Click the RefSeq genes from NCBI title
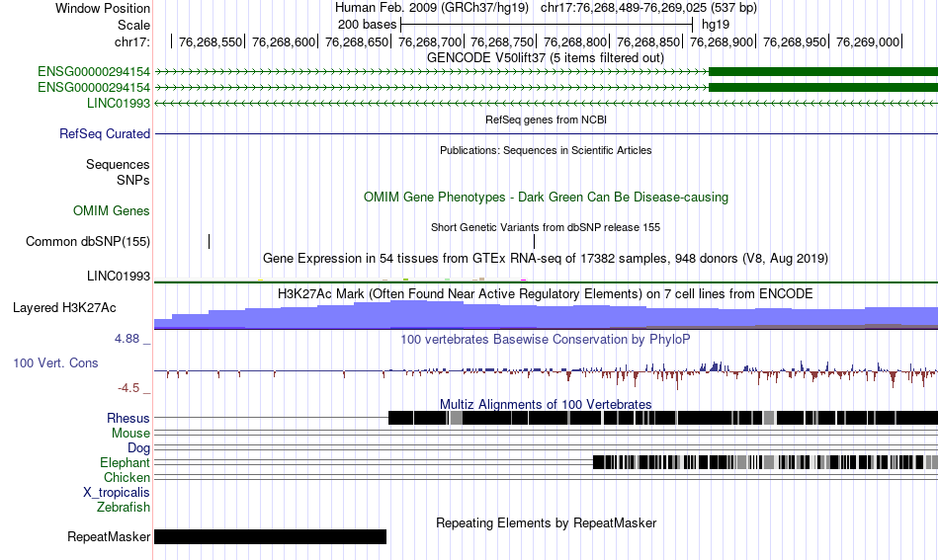The height and width of the screenshot is (560, 939). (547, 120)
